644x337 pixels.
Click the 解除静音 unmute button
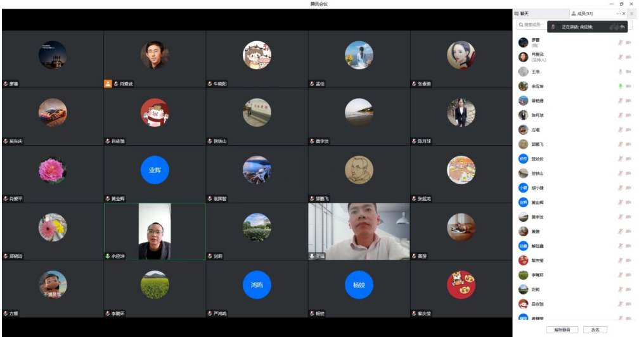pyautogui.click(x=562, y=329)
